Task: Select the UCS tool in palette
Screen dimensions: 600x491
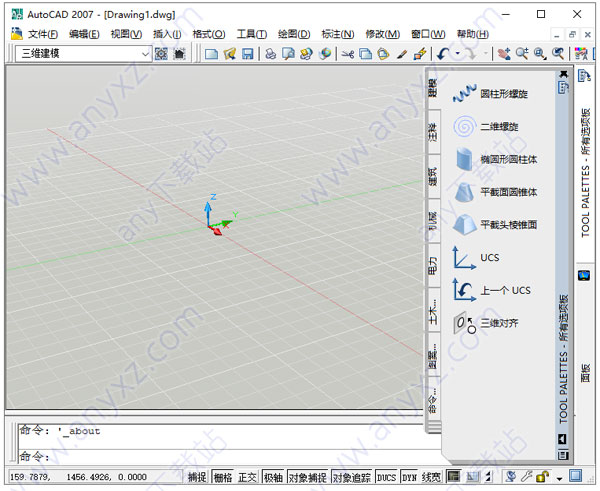Action: [x=476, y=258]
